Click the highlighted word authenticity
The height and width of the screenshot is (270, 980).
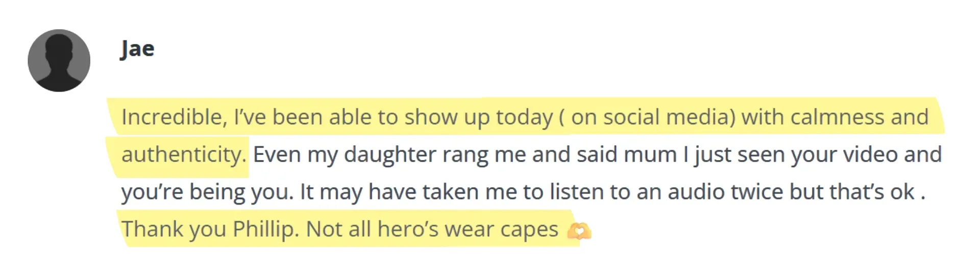point(183,154)
